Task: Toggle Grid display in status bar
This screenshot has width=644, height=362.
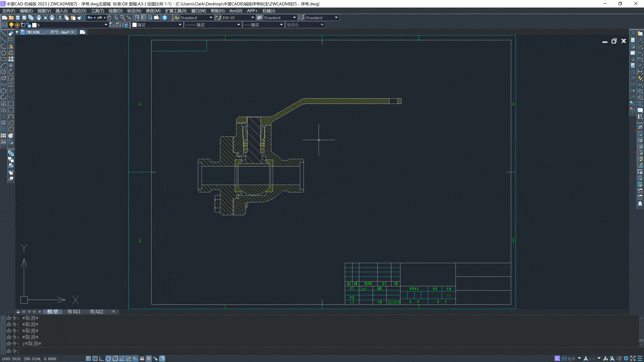Action: [95, 359]
